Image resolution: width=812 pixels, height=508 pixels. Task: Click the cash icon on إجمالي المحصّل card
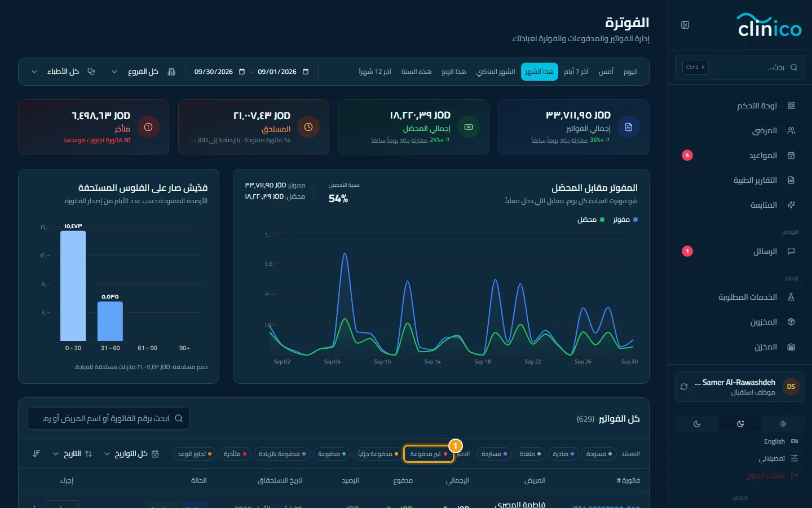[x=469, y=127]
